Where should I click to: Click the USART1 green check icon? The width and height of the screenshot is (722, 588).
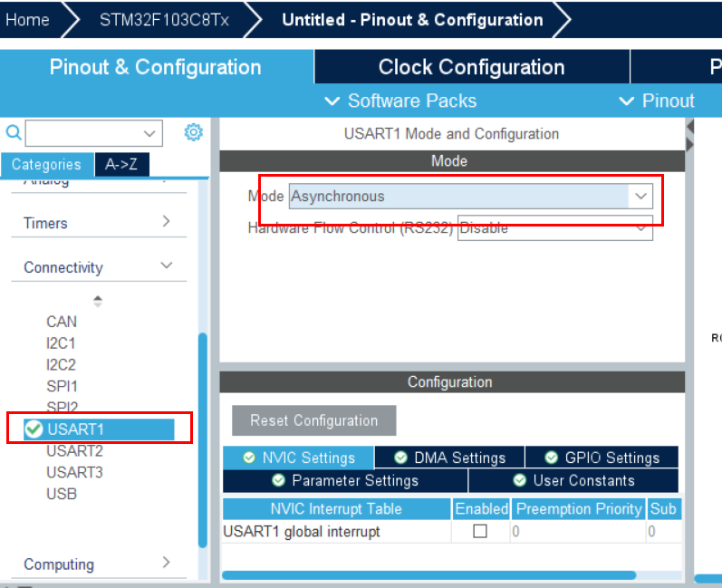click(x=34, y=429)
